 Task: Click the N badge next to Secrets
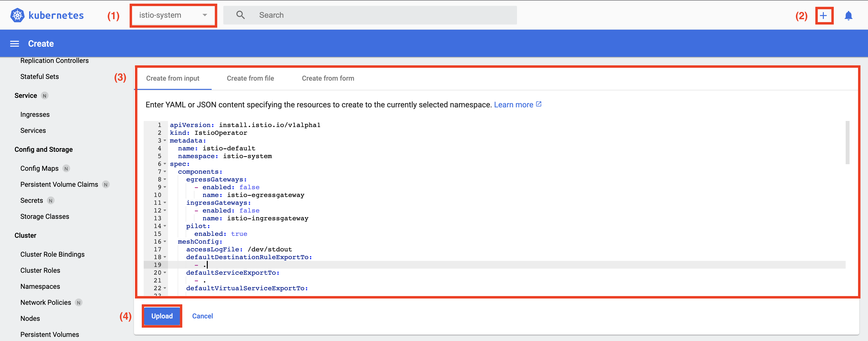tap(50, 201)
